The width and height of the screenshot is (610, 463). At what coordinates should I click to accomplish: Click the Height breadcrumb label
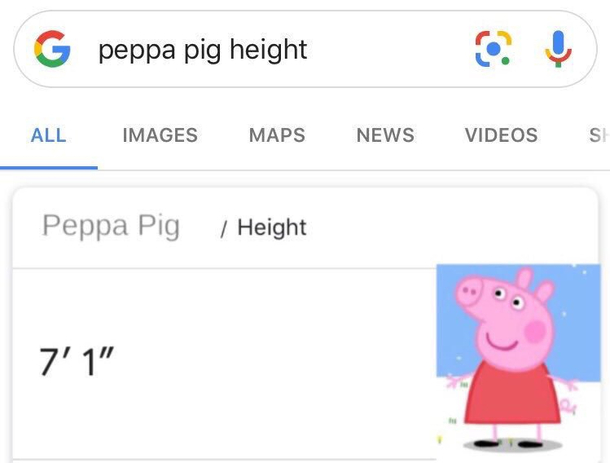pos(272,227)
